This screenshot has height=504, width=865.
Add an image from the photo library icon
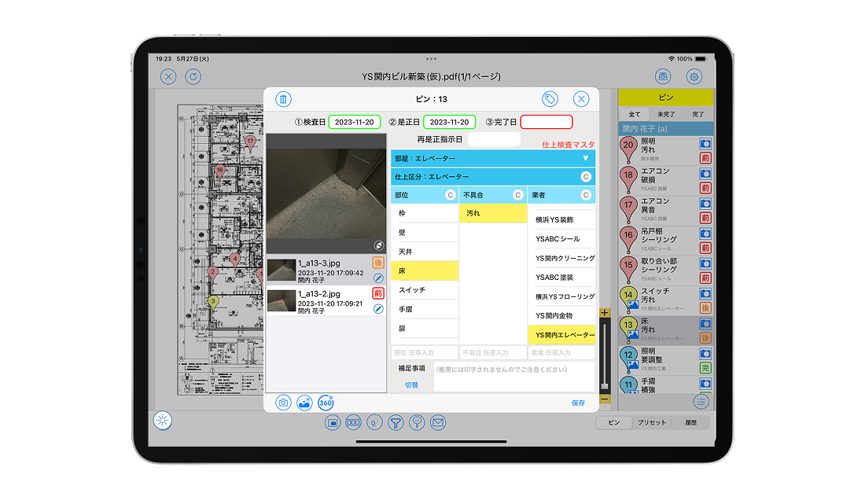304,403
